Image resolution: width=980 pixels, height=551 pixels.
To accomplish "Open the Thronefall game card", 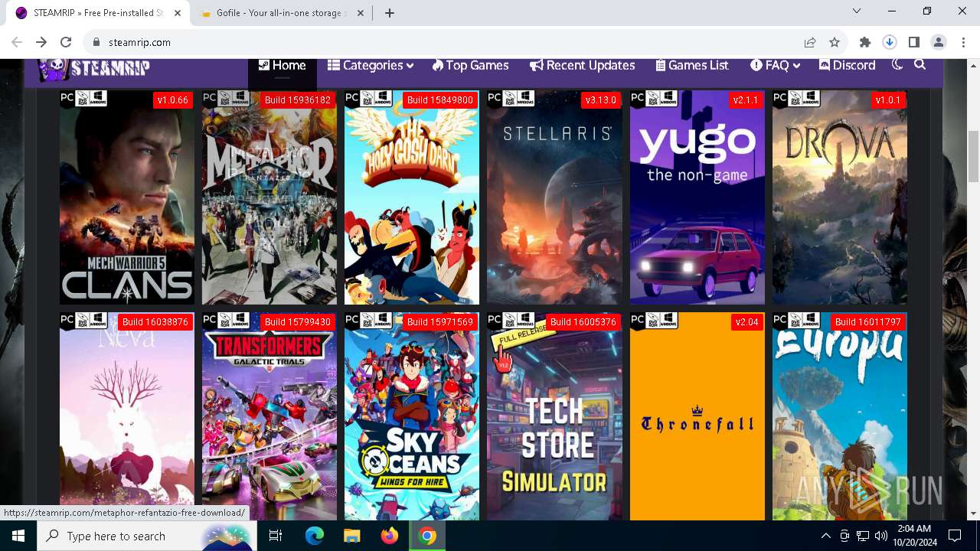I will (x=697, y=416).
